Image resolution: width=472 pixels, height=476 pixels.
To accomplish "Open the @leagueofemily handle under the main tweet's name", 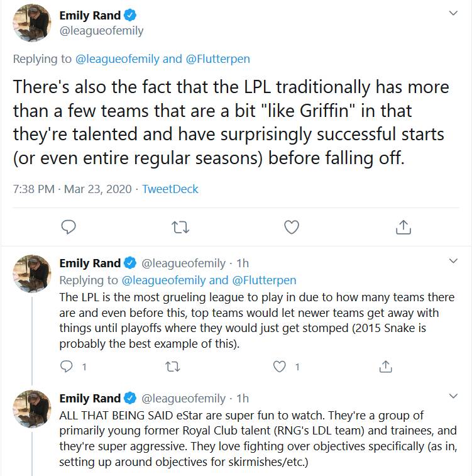I will tap(101, 31).
